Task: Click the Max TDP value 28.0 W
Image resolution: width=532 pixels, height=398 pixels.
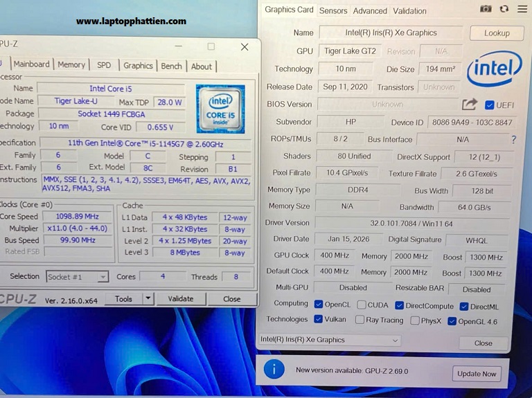Action: (x=170, y=102)
